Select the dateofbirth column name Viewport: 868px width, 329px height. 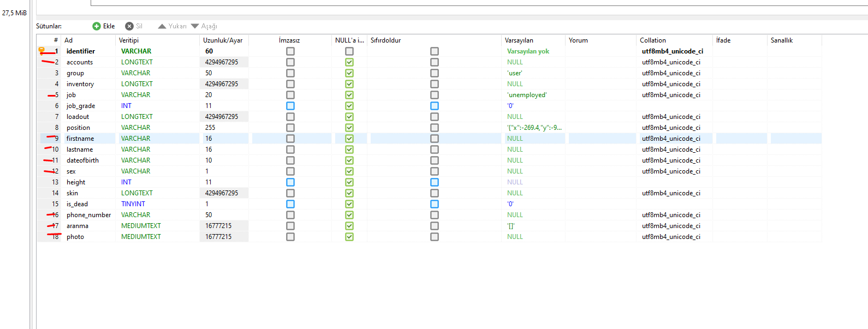[x=82, y=160]
